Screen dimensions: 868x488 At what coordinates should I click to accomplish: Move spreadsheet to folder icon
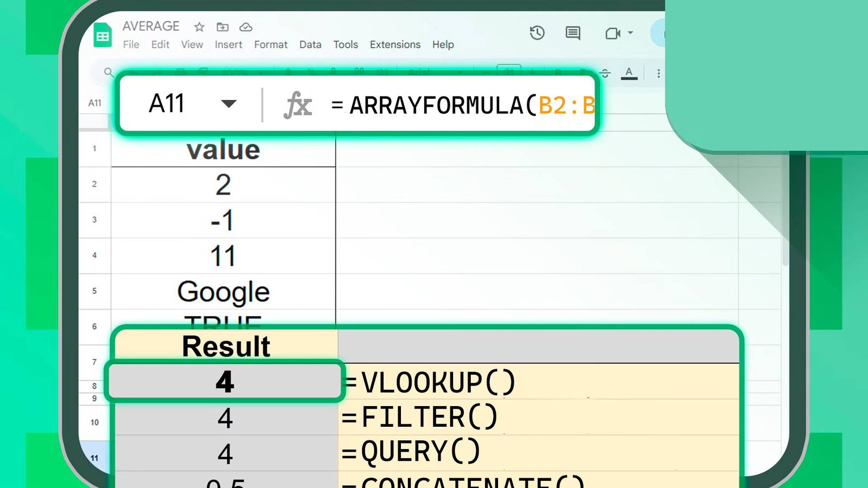point(222,27)
